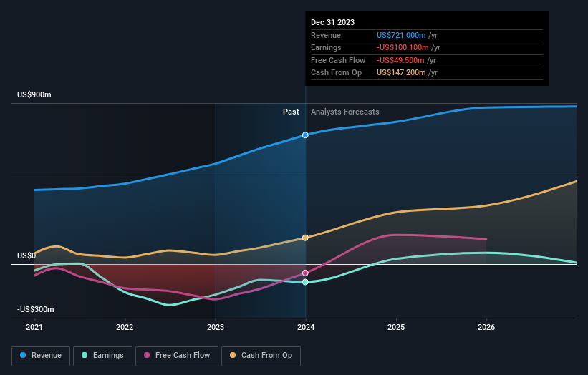588x375 pixels.
Task: Click the Free Cash Flow tooltip label
Action: pyautogui.click(x=338, y=60)
